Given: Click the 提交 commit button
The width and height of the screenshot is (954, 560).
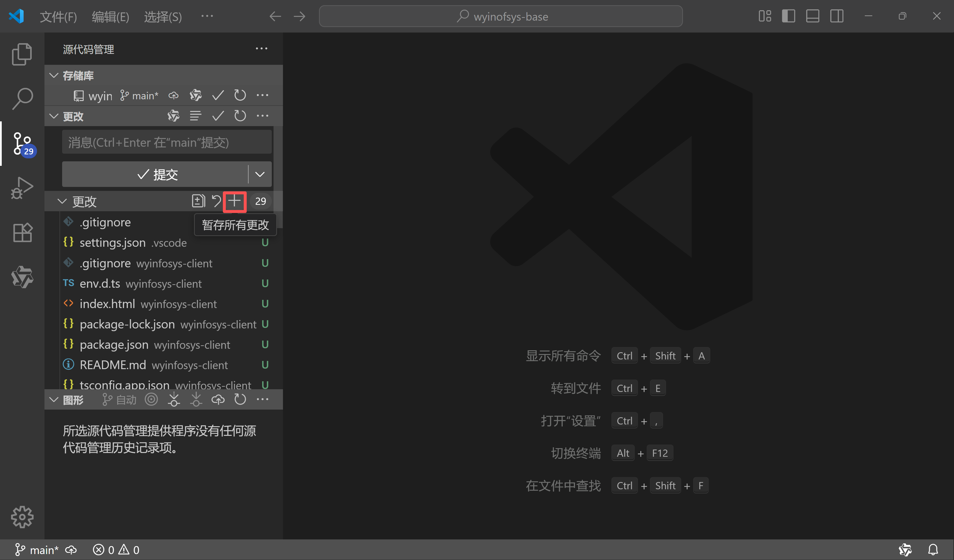Looking at the screenshot, I should 159,174.
